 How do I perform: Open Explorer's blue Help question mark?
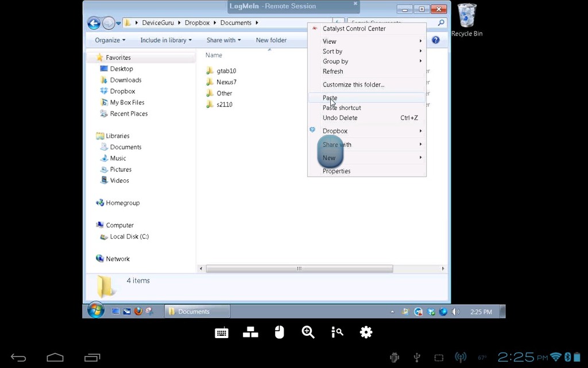435,40
